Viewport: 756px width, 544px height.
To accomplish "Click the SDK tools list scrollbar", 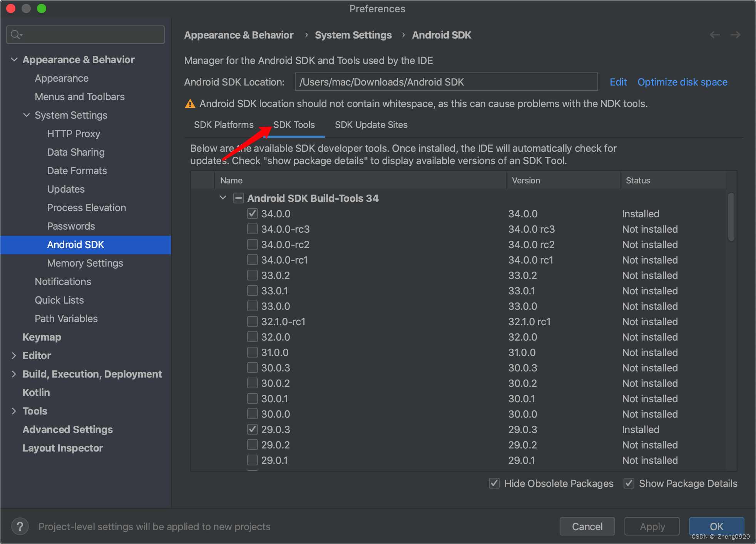I will pyautogui.click(x=731, y=217).
